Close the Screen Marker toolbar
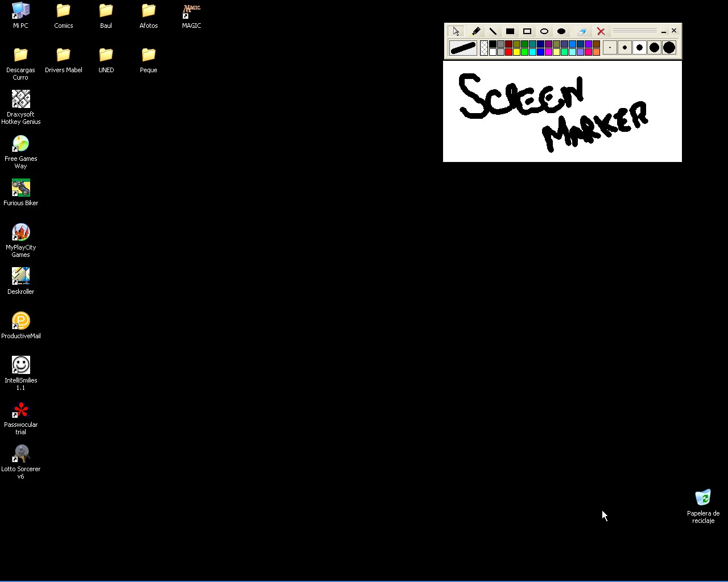 (x=674, y=31)
